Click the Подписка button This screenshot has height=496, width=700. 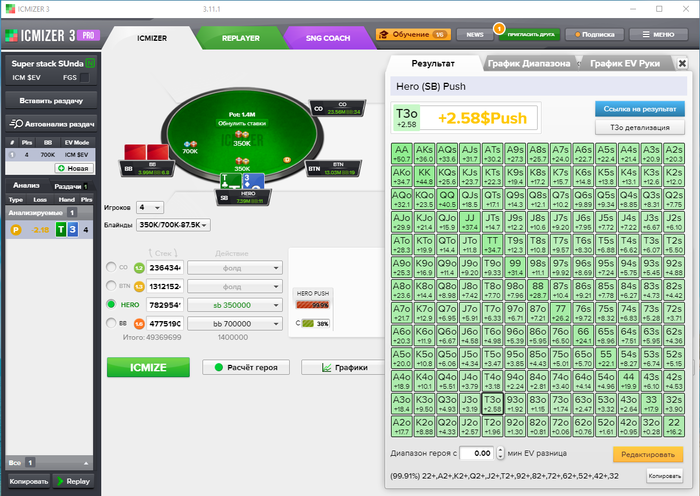[594, 34]
